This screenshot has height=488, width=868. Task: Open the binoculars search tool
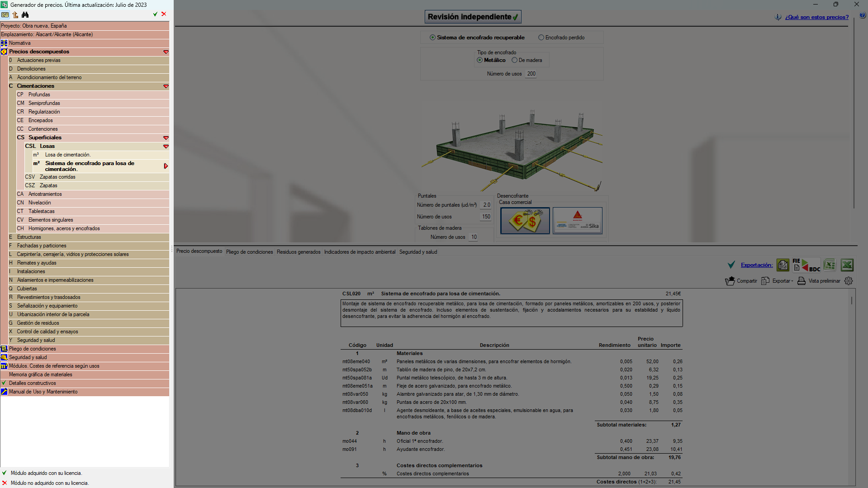click(x=25, y=14)
